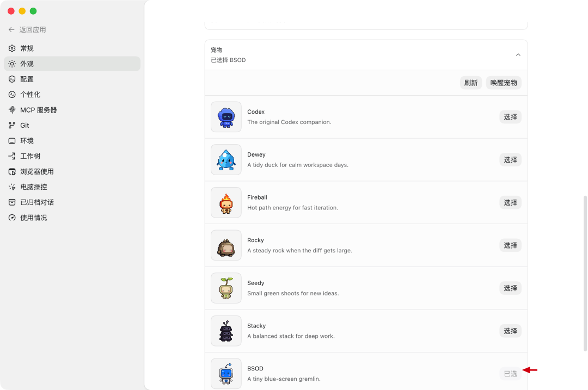Click the BSOD pet name label
This screenshot has width=588, height=390.
255,368
